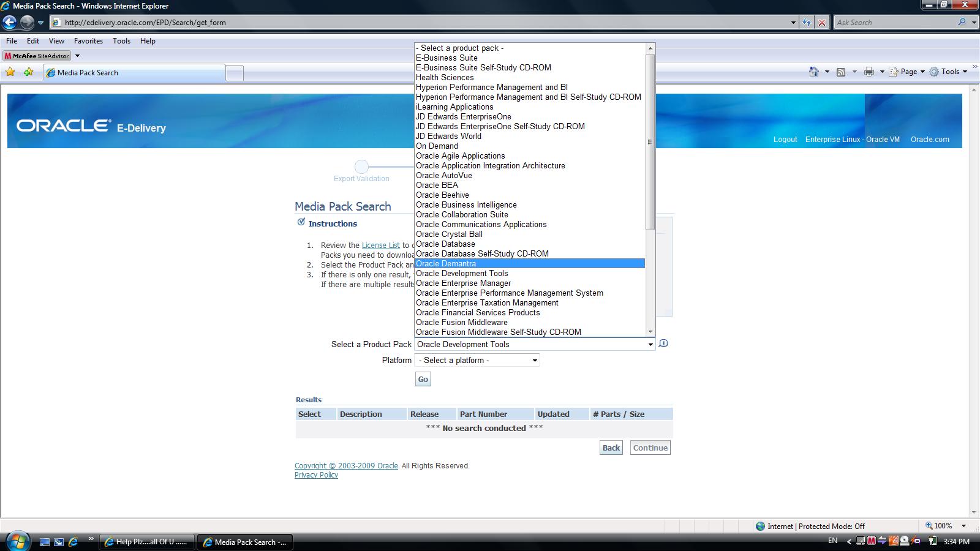This screenshot has height=551, width=980.
Task: Open the Favorites menu
Action: click(88, 41)
